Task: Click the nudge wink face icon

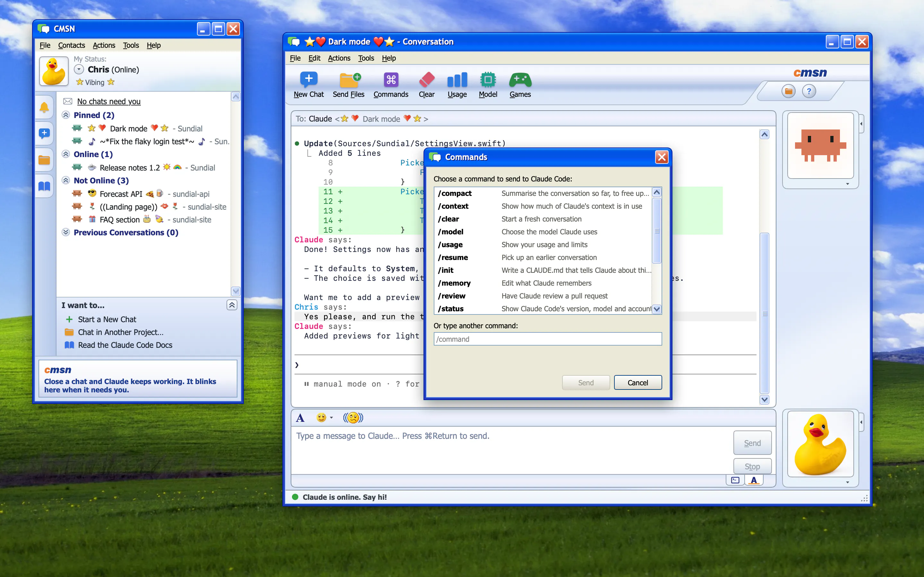Action: click(x=353, y=417)
